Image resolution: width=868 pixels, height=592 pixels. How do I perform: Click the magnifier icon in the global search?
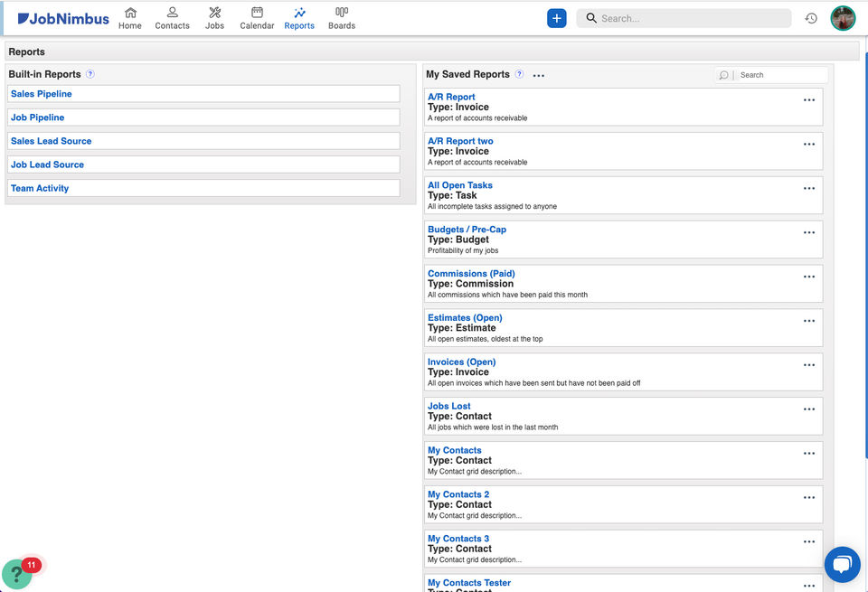coord(591,18)
